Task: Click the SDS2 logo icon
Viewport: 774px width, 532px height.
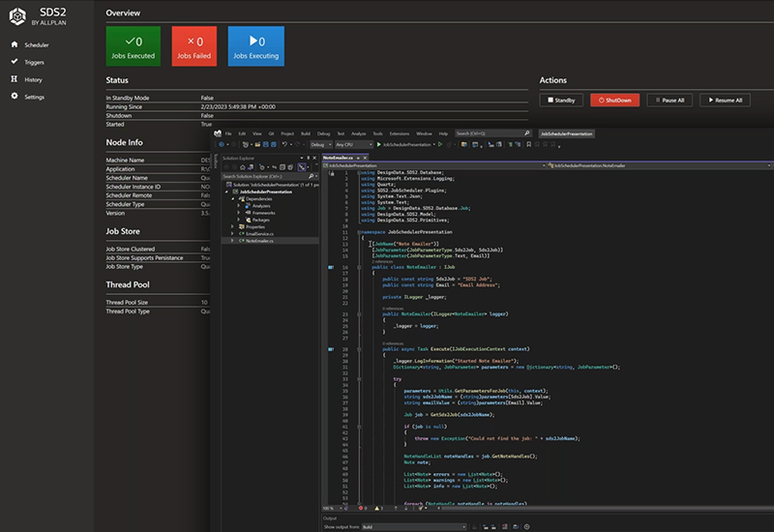Action: [17, 16]
